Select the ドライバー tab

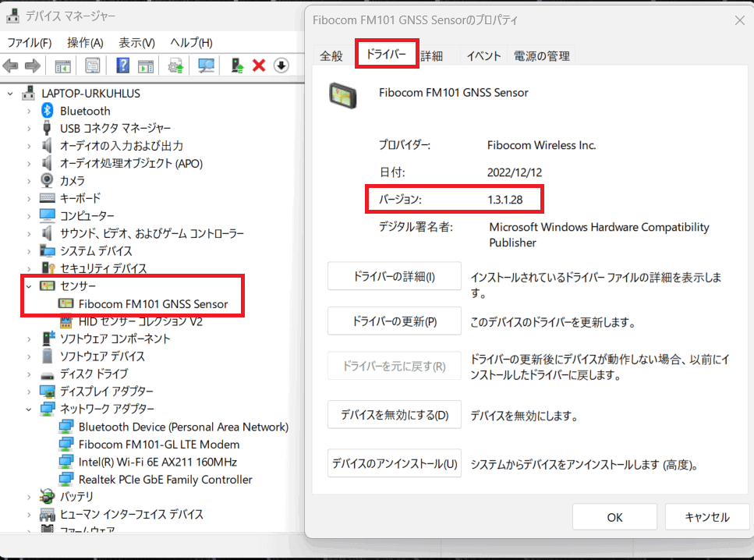[387, 54]
